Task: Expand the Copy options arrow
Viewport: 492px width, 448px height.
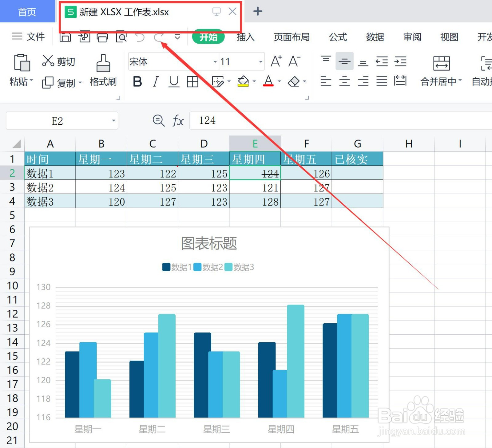Action: 80,82
